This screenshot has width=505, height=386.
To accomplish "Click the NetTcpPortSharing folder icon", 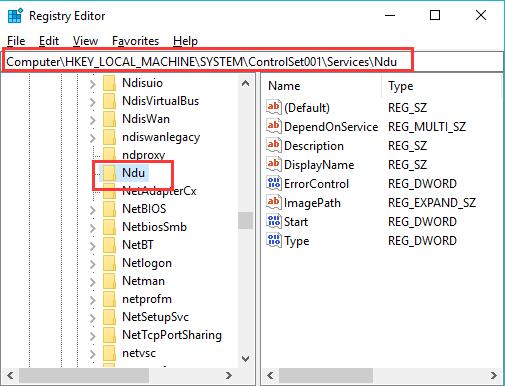I will (x=109, y=335).
